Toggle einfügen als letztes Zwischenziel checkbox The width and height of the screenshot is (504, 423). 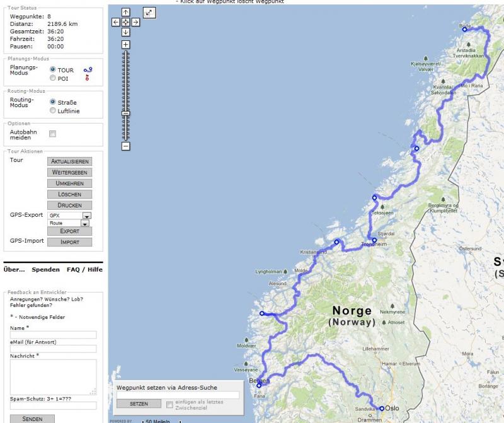[x=169, y=405]
